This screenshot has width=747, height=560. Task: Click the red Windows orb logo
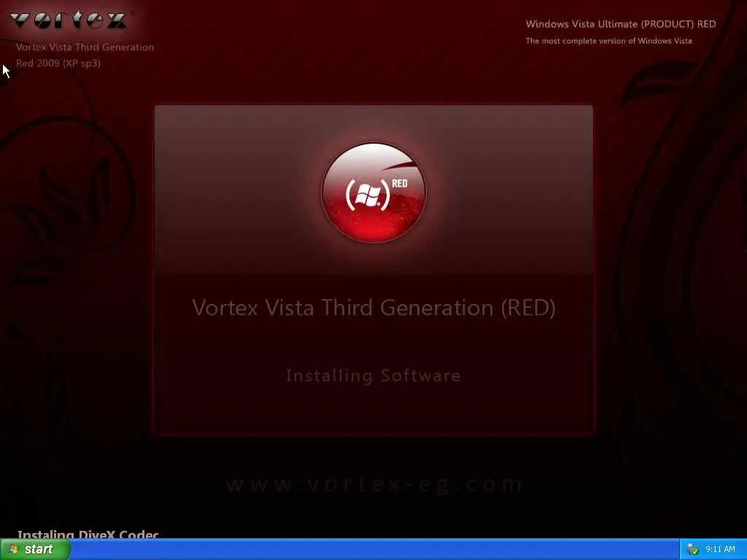[373, 192]
